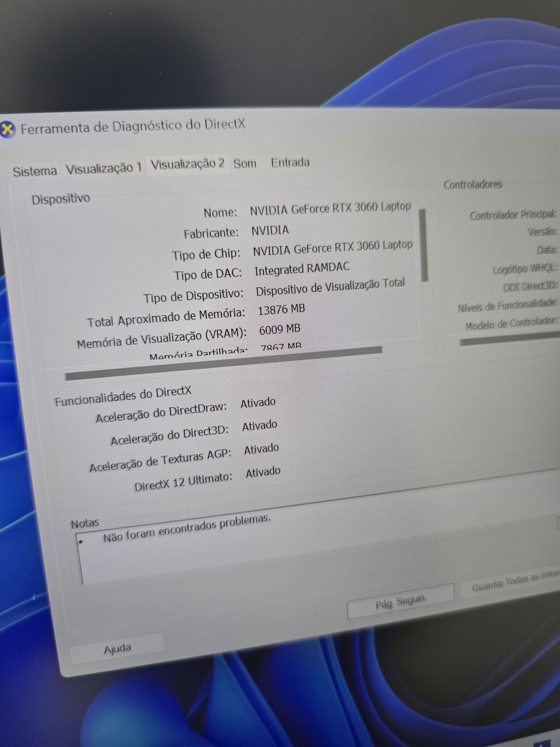
Task: Click the Memória de Visualização (VRAM) label
Action: pos(162,338)
